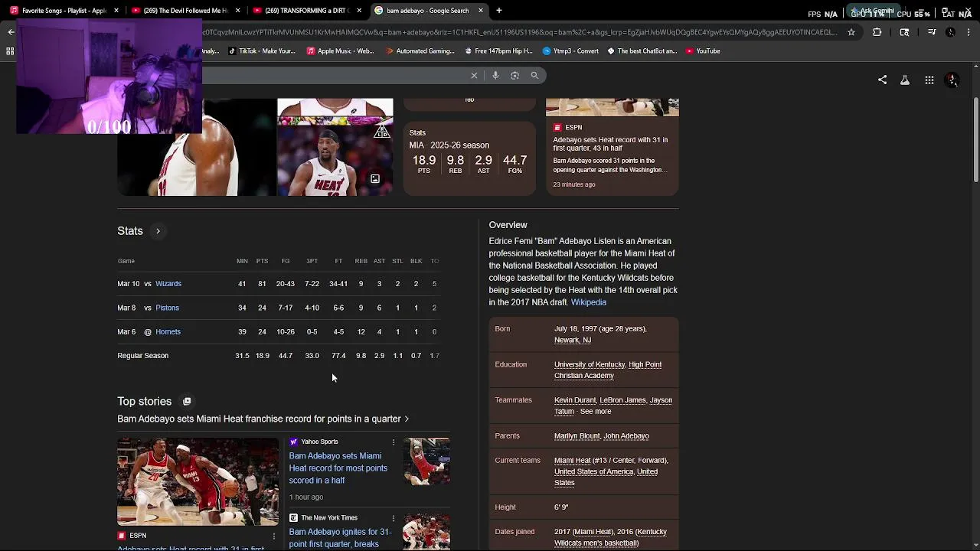Click the address bar URL field
This screenshot has width=980, height=551.
[x=519, y=32]
